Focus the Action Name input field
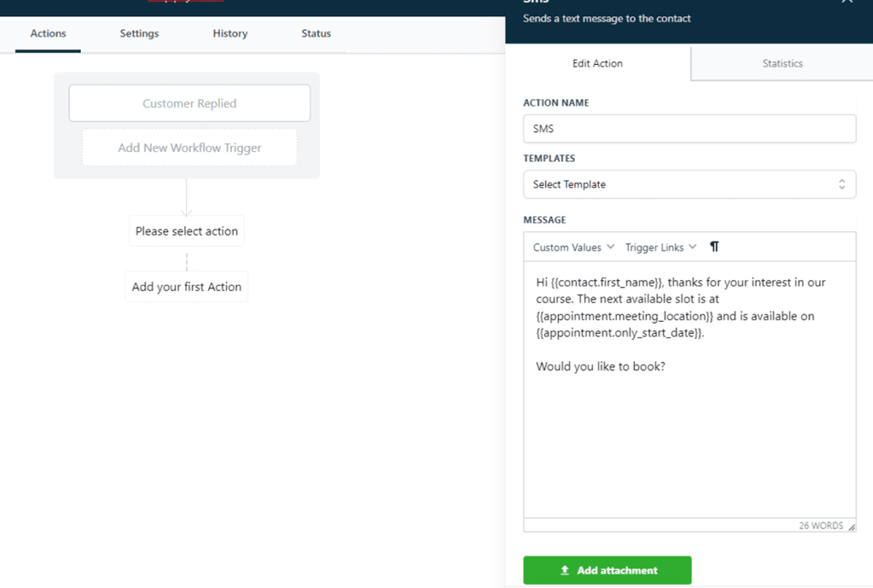 pos(689,129)
